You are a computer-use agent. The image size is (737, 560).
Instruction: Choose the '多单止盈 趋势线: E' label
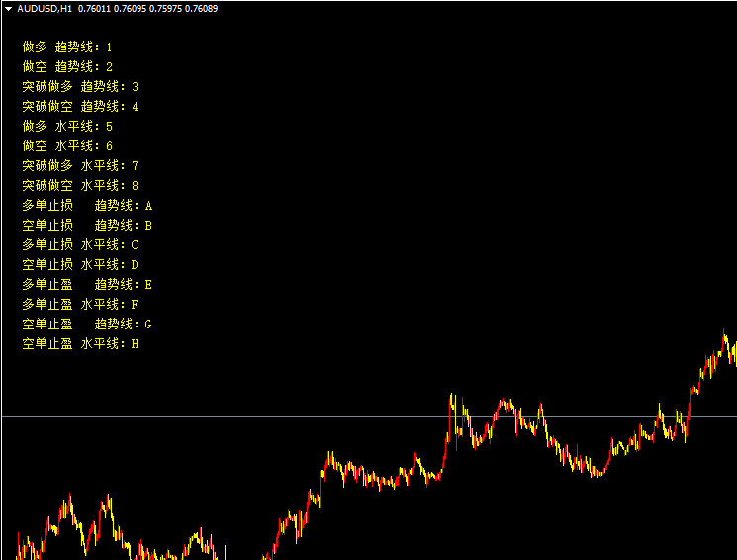click(87, 284)
